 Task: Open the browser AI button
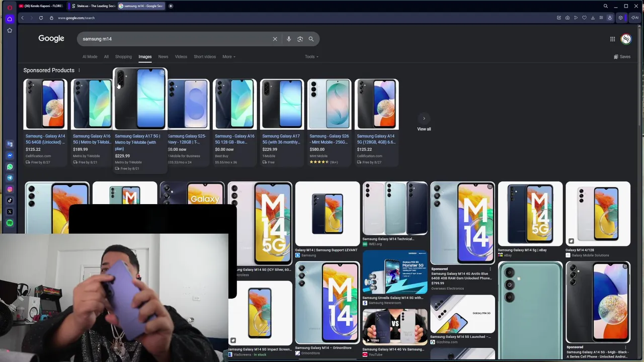pos(635,18)
